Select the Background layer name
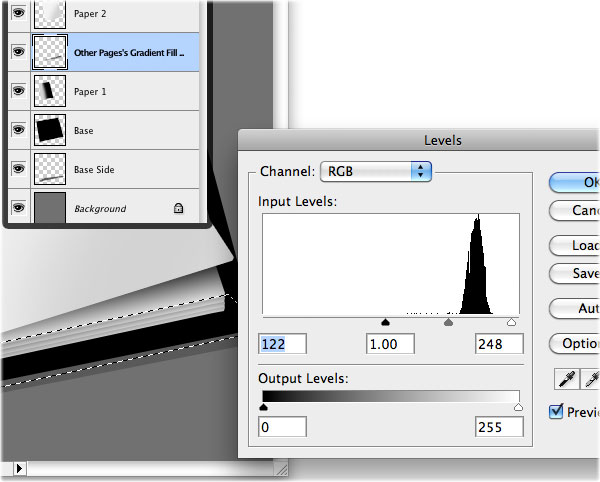Image resolution: width=600 pixels, height=482 pixels. (100, 208)
